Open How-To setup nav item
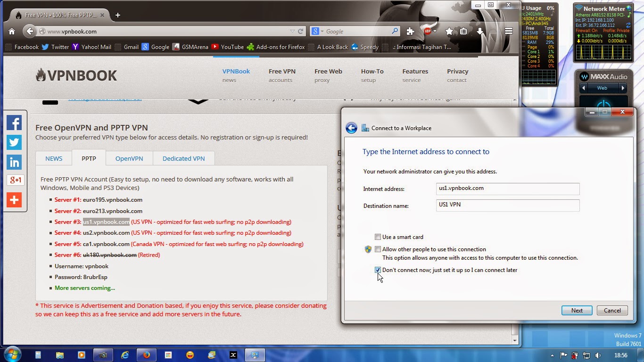This screenshot has height=362, width=644. tap(372, 75)
